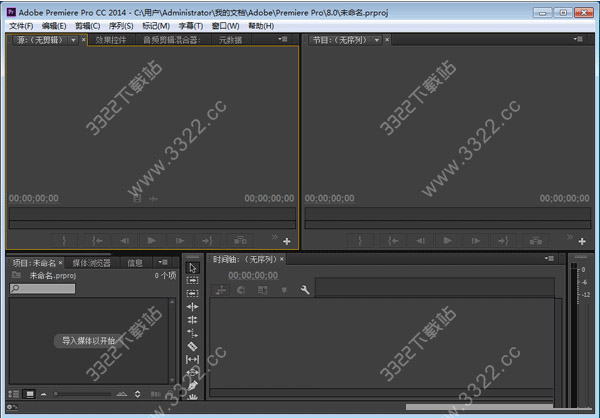
Task: Adjust Project panel thumbnail zoom slider
Action: 82,394
